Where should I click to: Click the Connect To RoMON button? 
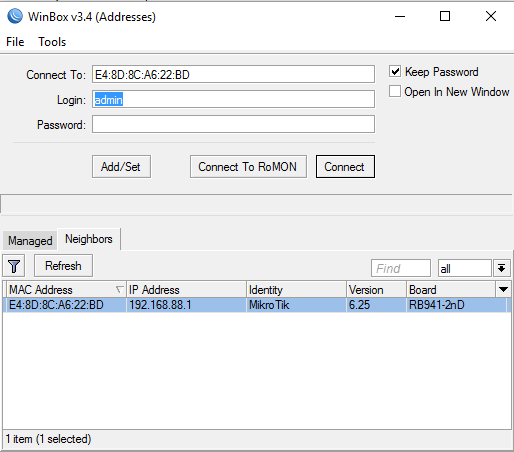point(248,166)
